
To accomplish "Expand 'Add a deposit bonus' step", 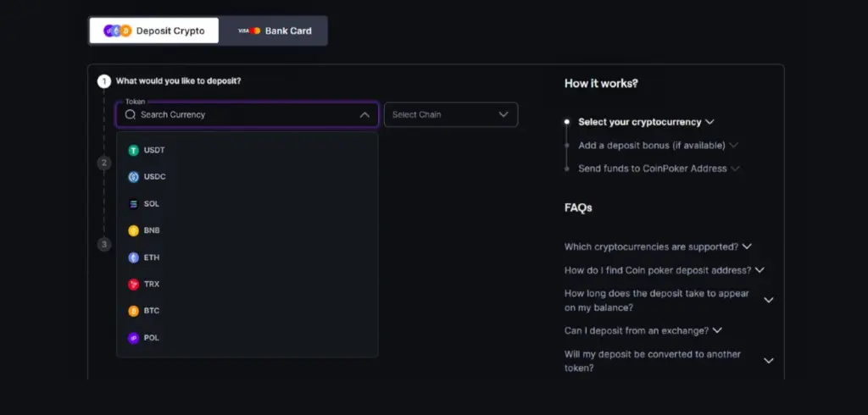I will coord(658,145).
